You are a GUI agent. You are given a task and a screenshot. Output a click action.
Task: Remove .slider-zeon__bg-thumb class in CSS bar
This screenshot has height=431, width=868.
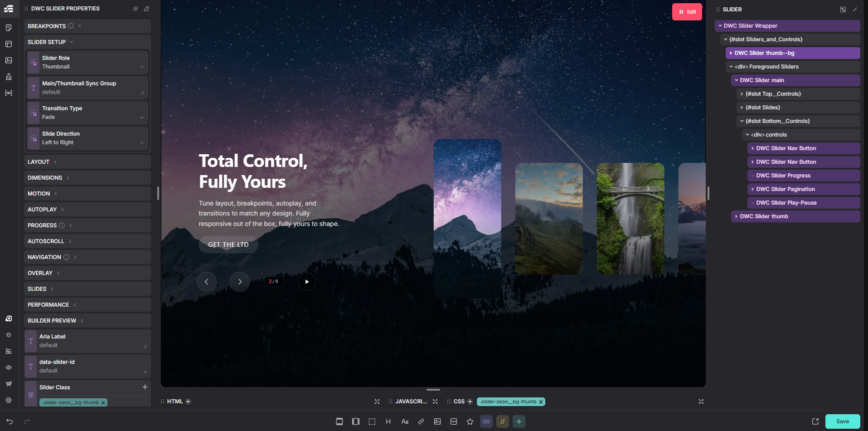(541, 402)
